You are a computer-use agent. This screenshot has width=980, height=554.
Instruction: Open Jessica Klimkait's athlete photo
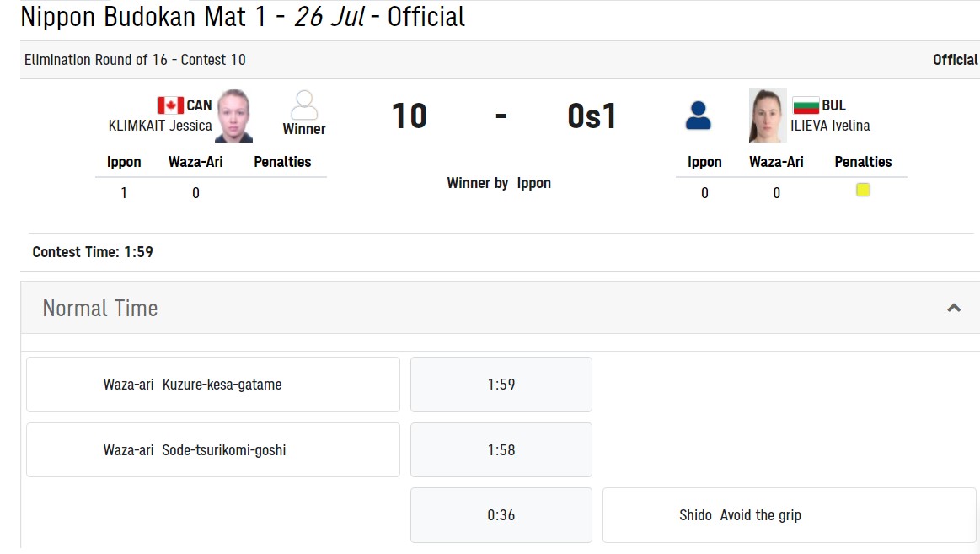pyautogui.click(x=234, y=116)
